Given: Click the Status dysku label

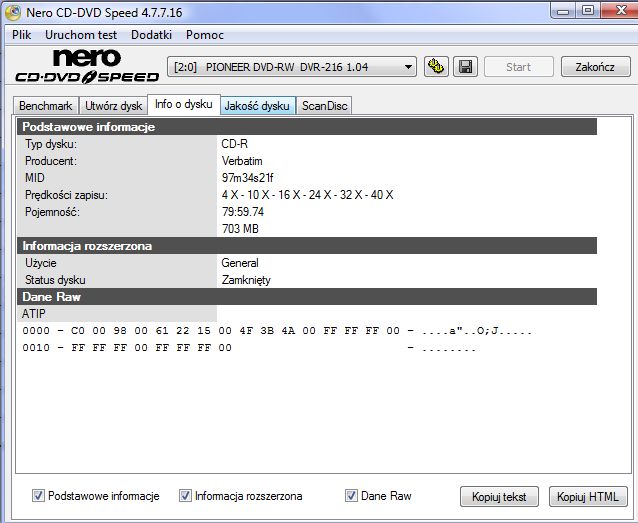Looking at the screenshot, I should point(55,280).
